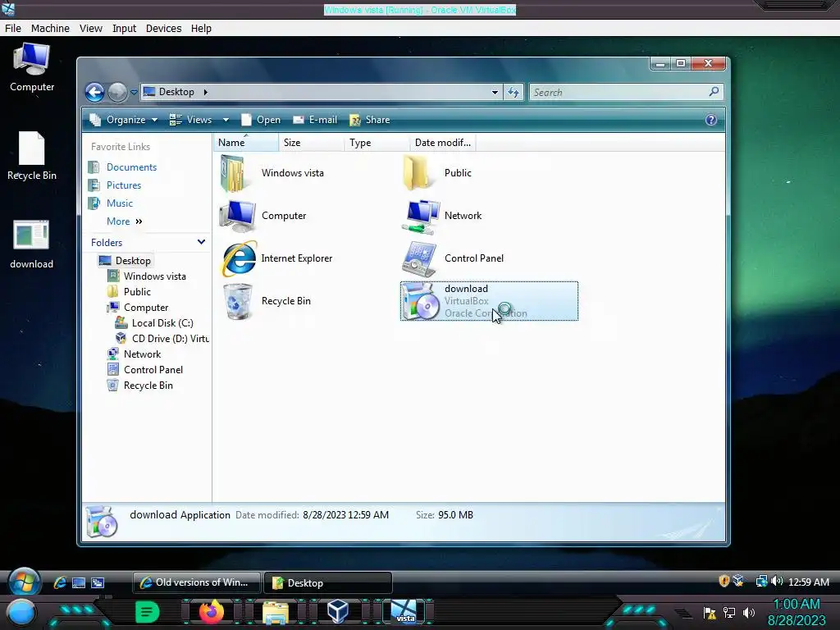Click the Back navigation arrow in Explorer

(x=95, y=92)
